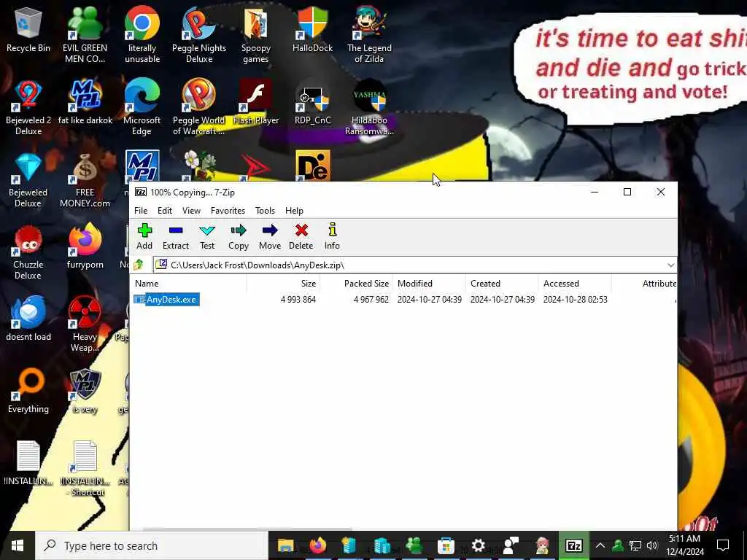The height and width of the screenshot is (560, 747).
Task: Sort by the Modified column header
Action: [x=429, y=284]
